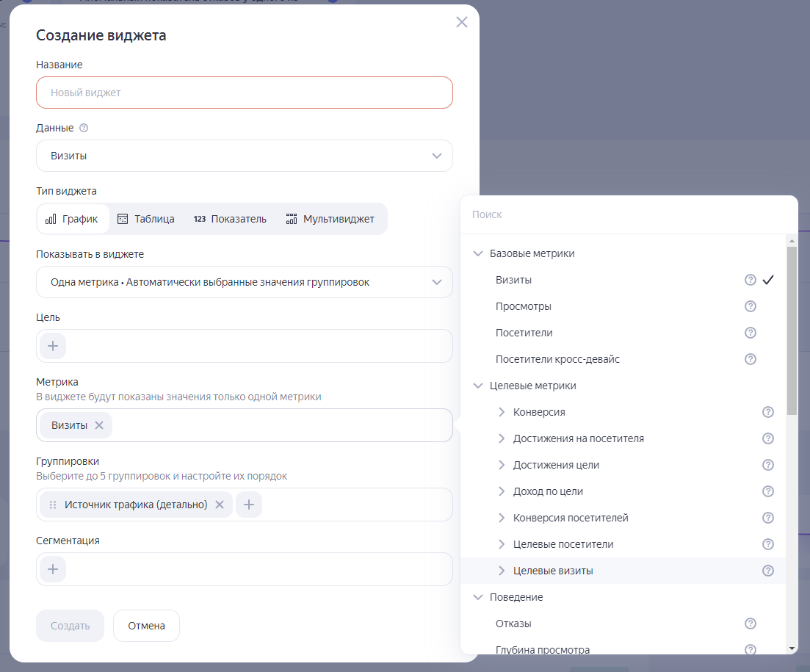Collapse the Базовые метрики section
This screenshot has width=810, height=672.
[479, 253]
